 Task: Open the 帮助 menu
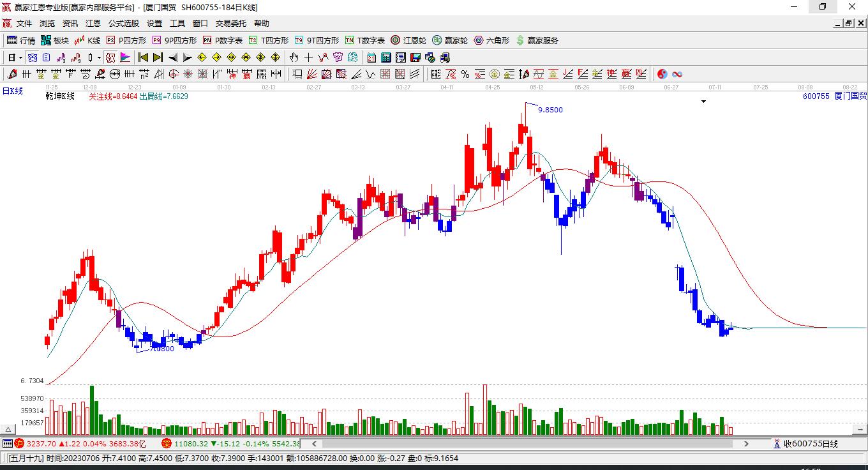tap(262, 24)
